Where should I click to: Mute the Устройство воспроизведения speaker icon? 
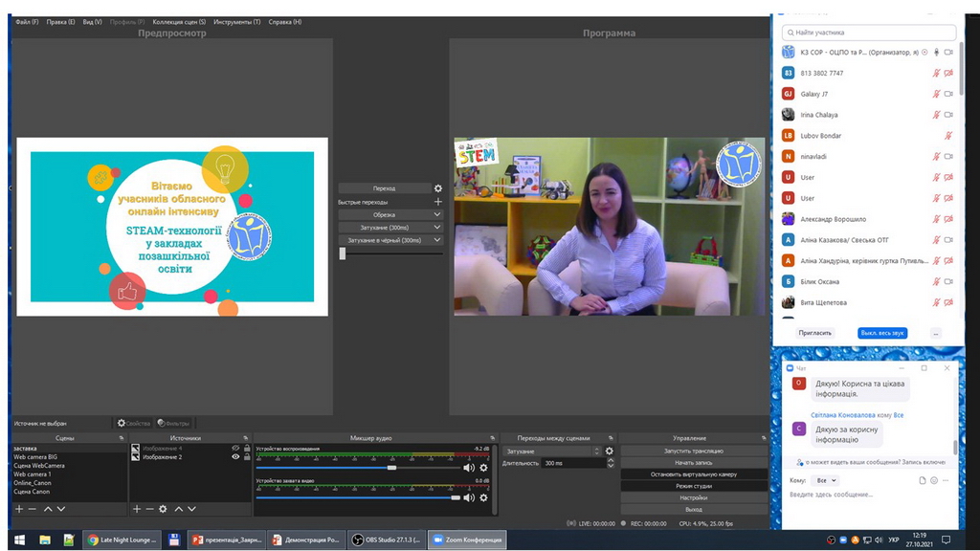pyautogui.click(x=468, y=468)
